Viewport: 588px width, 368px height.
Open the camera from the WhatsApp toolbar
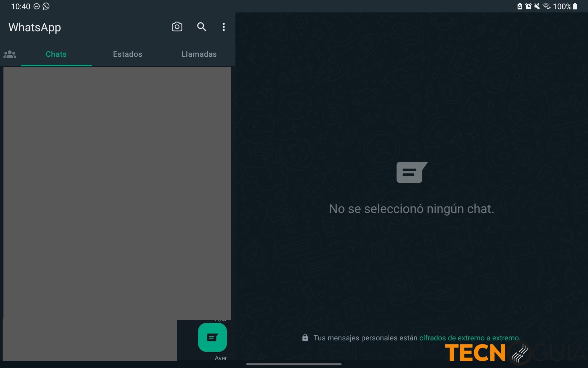click(x=177, y=27)
